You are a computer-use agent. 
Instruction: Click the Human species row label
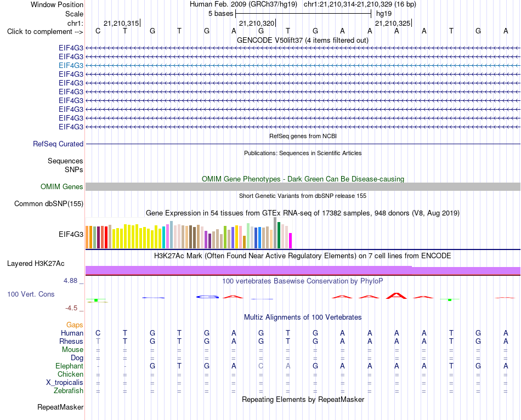coord(72,333)
